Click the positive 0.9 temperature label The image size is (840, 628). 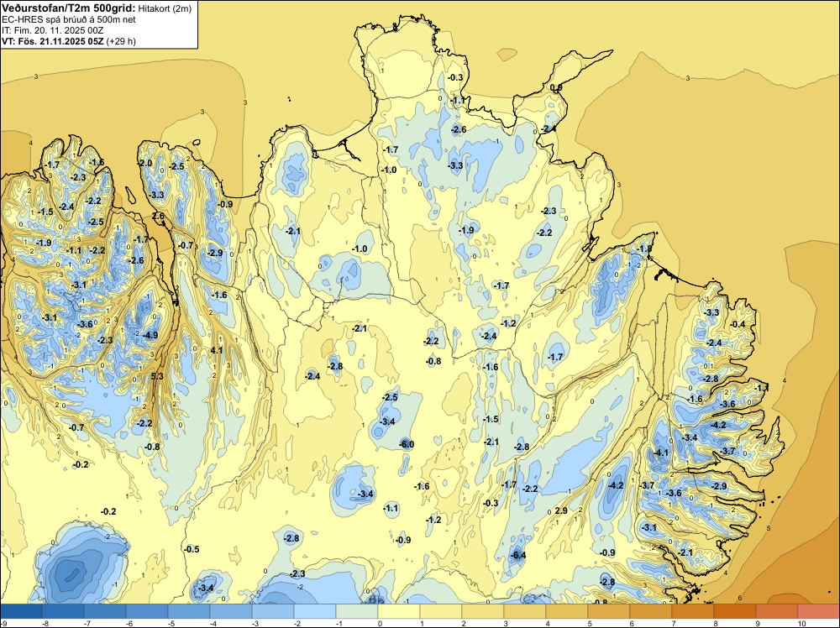click(556, 87)
